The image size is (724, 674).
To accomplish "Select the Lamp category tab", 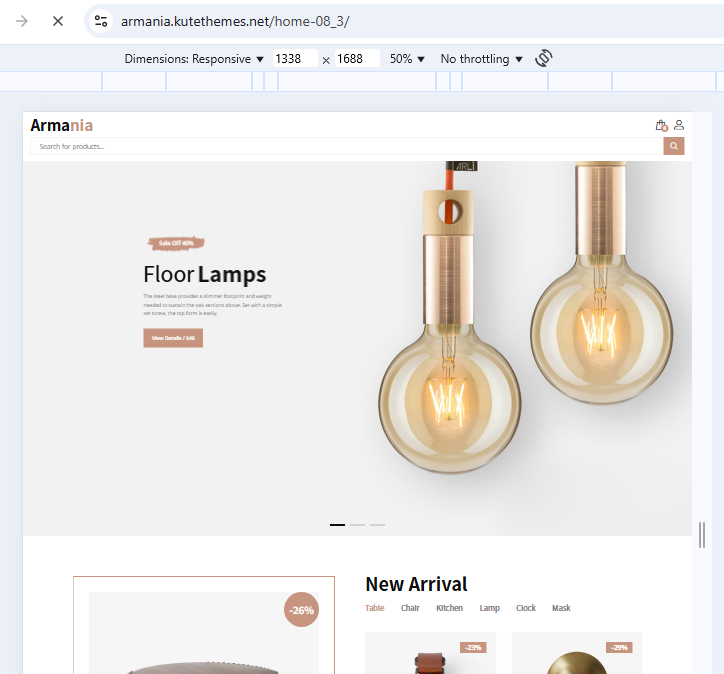I will [489, 608].
